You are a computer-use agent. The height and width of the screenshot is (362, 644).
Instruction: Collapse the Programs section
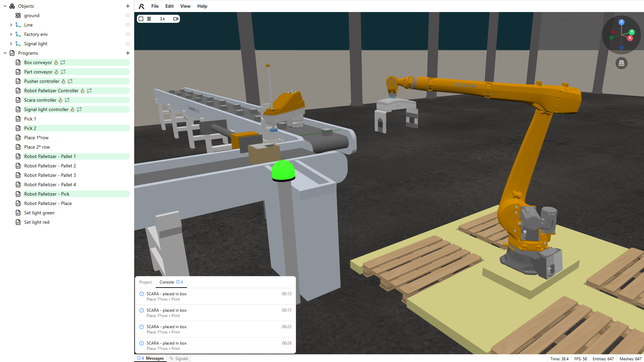coord(5,53)
